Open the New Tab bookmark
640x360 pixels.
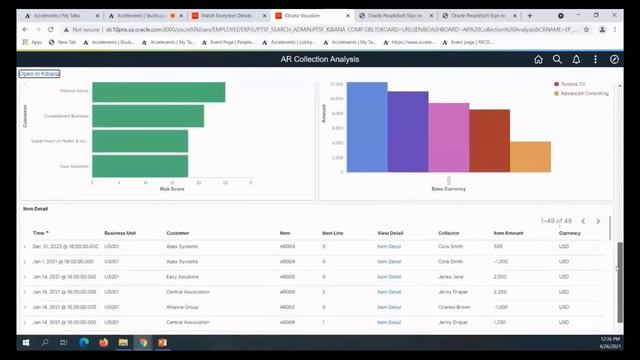[x=62, y=42]
